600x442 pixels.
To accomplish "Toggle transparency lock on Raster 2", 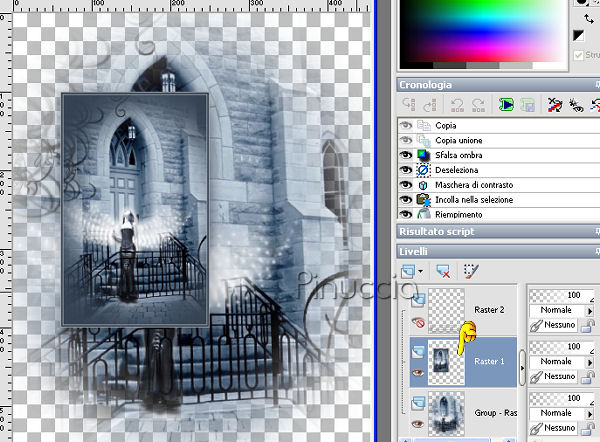I will pos(587,326).
